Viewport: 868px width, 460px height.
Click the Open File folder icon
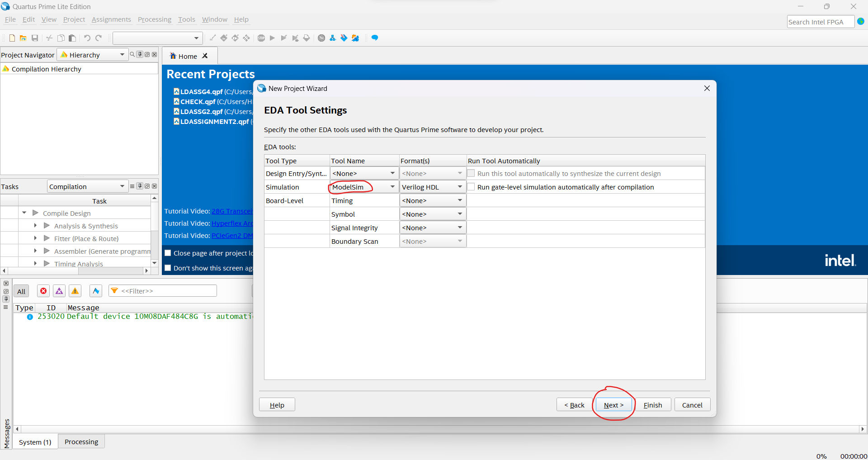coord(23,38)
